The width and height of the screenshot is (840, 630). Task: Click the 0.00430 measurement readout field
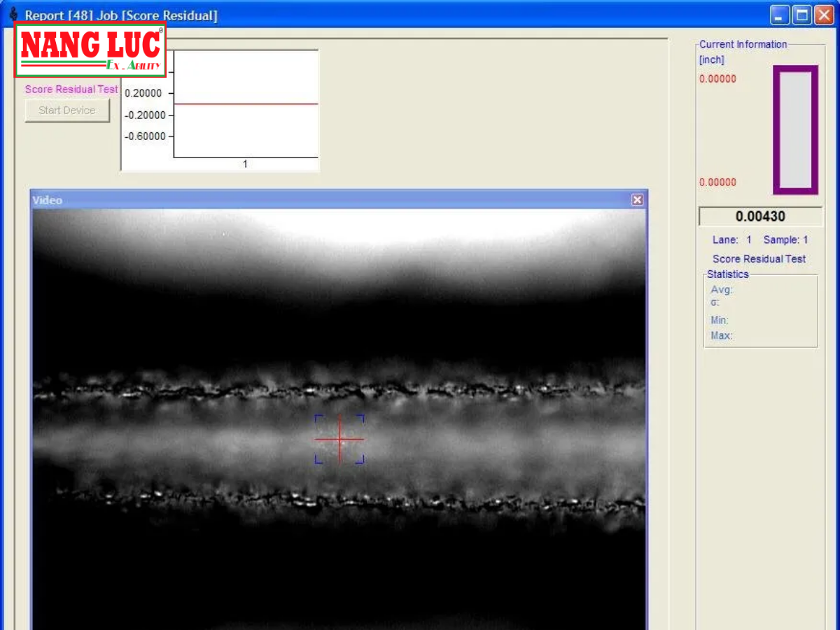coord(760,217)
